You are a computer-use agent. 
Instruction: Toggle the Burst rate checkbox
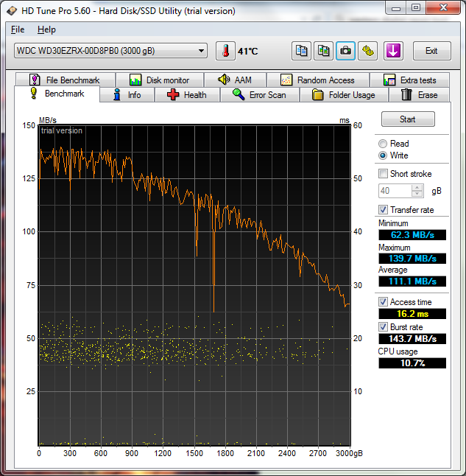tap(383, 326)
